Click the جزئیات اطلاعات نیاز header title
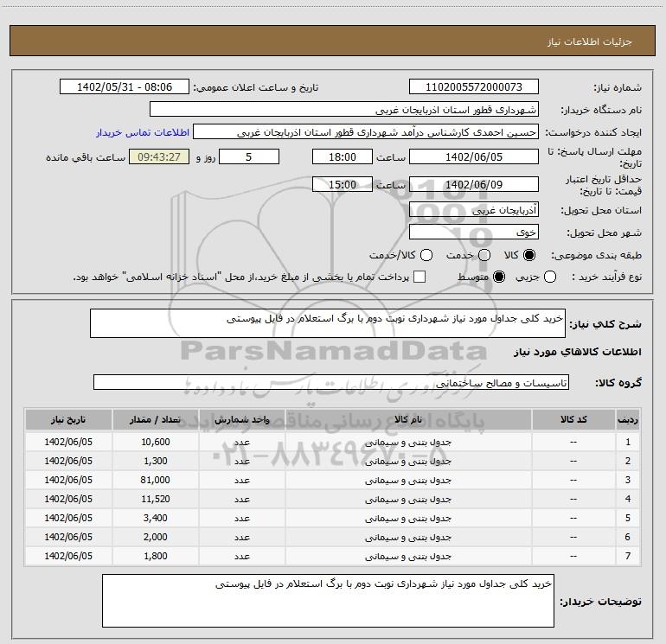666x644 pixels. pyautogui.click(x=590, y=41)
